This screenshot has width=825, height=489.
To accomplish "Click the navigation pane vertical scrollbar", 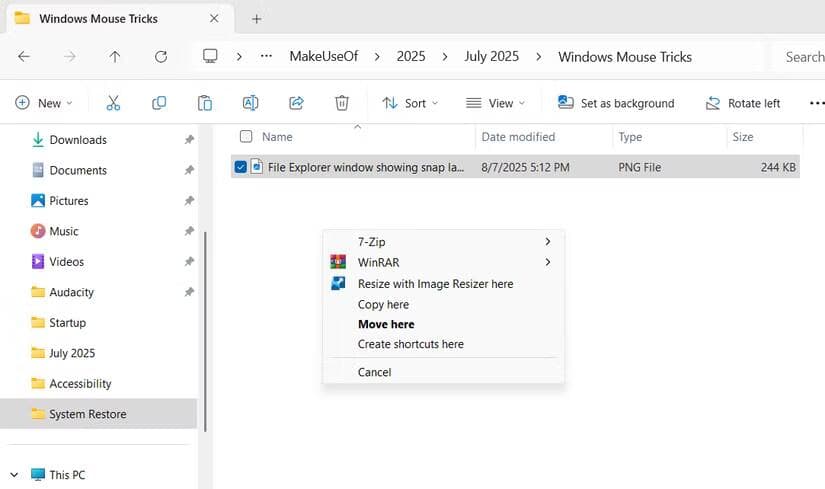I will tap(205, 331).
